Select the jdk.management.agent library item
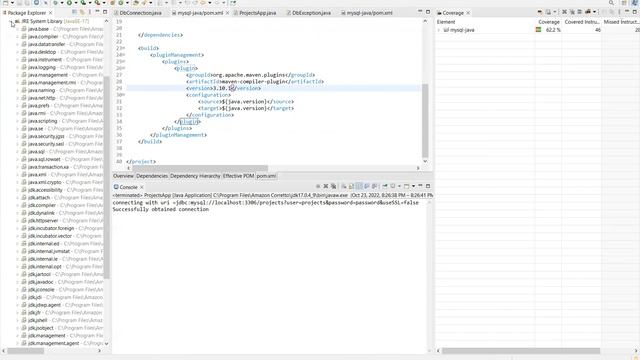 [x=53, y=343]
